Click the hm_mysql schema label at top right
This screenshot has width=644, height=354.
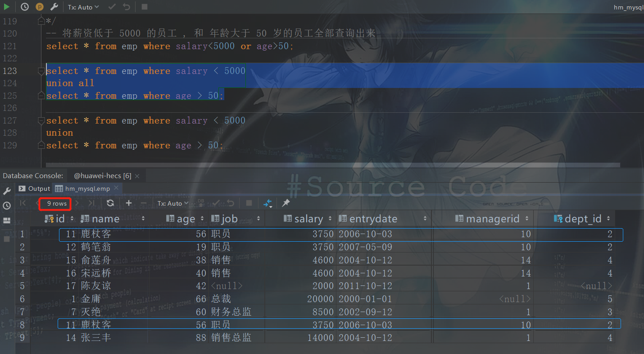point(629,7)
